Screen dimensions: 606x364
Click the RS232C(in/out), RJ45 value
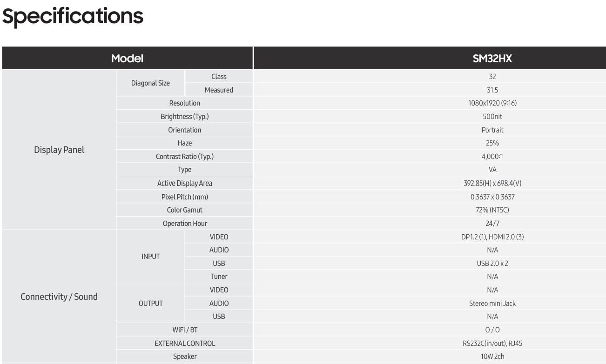[492, 344]
